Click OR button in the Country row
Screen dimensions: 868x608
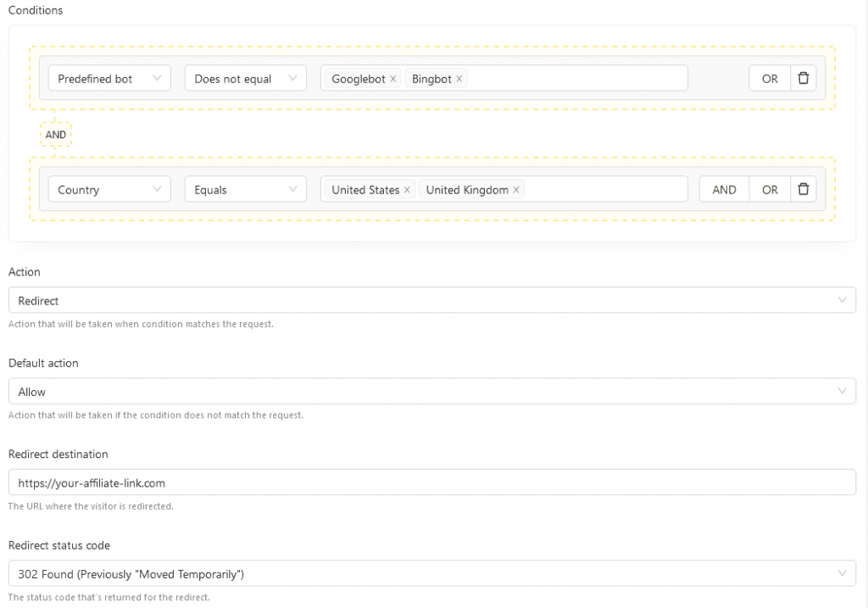click(x=770, y=189)
